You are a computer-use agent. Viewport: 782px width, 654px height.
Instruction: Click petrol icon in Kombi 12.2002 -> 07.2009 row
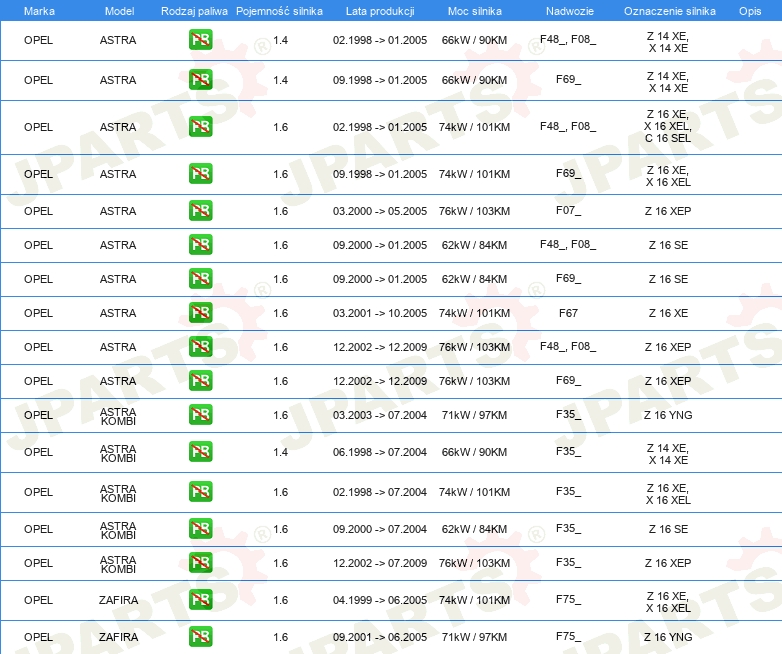(200, 562)
